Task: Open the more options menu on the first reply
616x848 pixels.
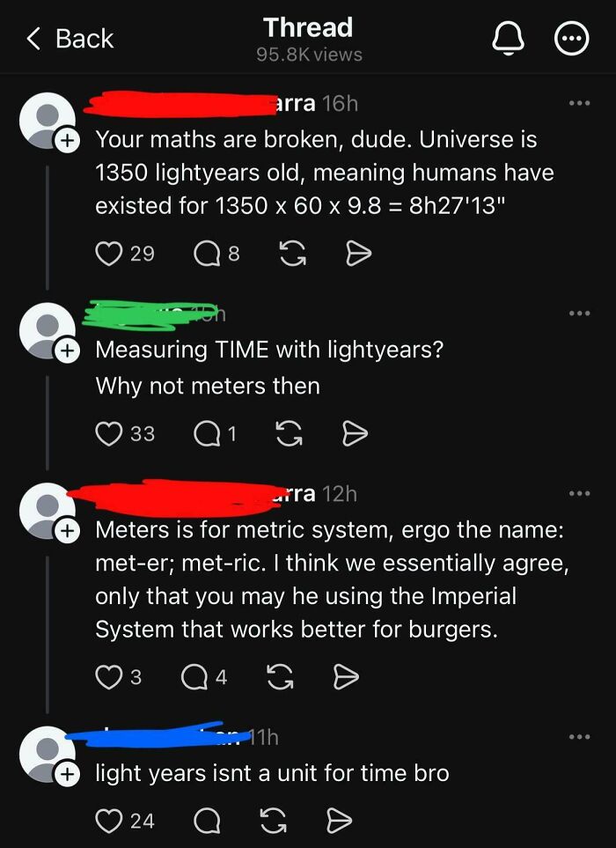Action: click(x=579, y=102)
